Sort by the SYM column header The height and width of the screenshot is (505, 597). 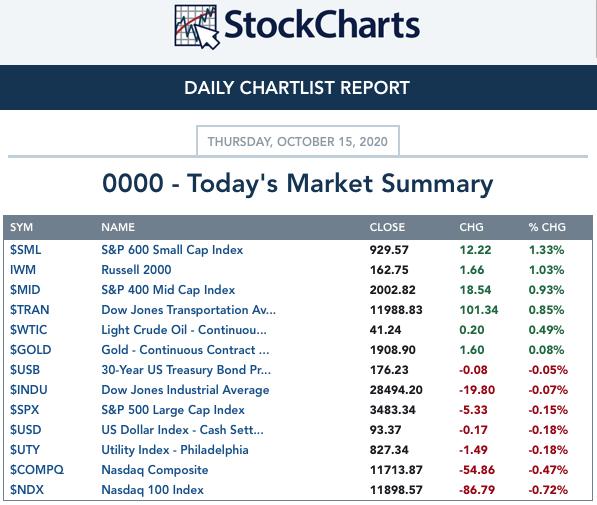(21, 227)
